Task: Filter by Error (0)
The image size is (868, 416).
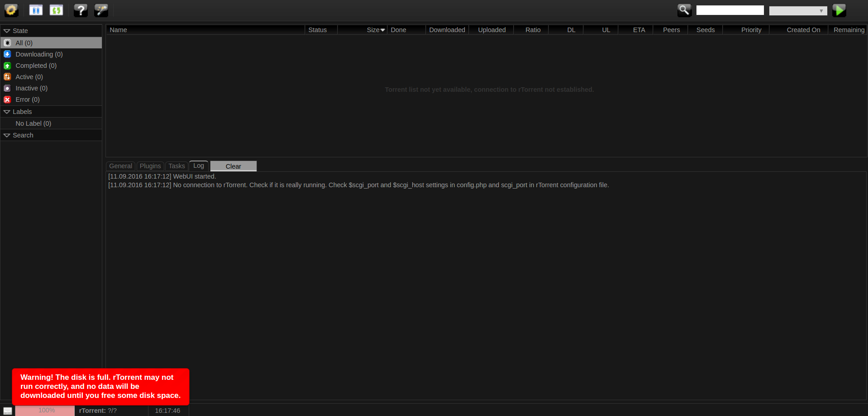Action: tap(51, 99)
